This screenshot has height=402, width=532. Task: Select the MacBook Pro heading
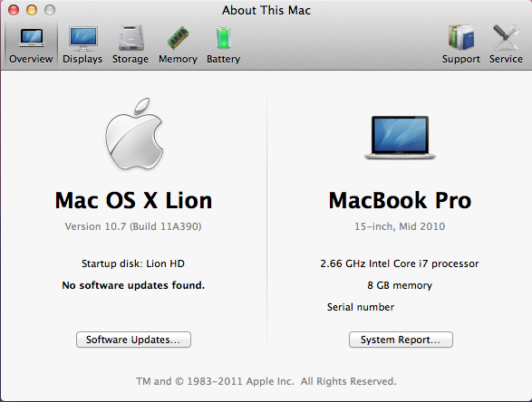tap(400, 200)
